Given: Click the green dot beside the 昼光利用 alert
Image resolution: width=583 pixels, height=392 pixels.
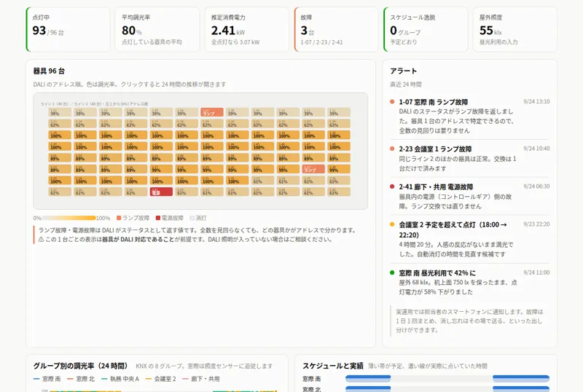Looking at the screenshot, I should [392, 273].
